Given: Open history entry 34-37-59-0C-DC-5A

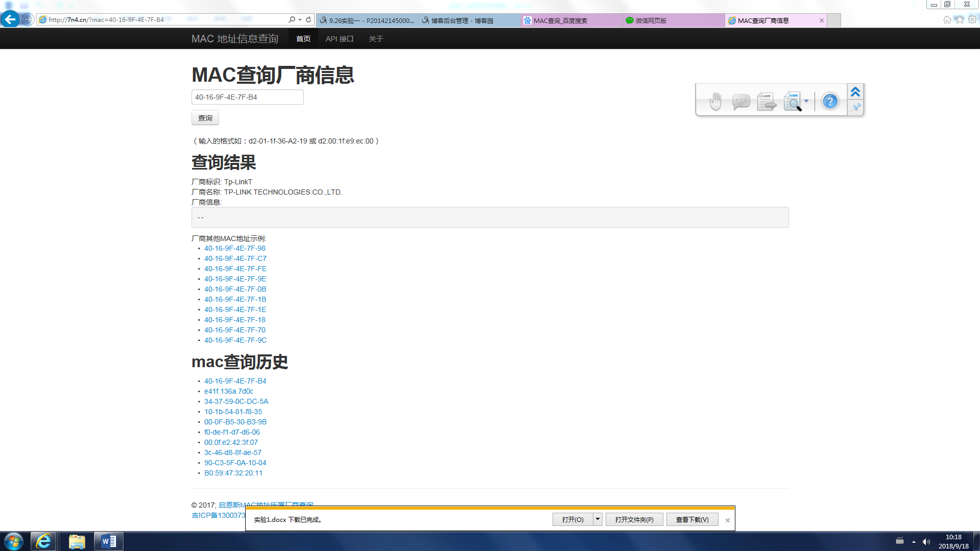Looking at the screenshot, I should point(236,402).
